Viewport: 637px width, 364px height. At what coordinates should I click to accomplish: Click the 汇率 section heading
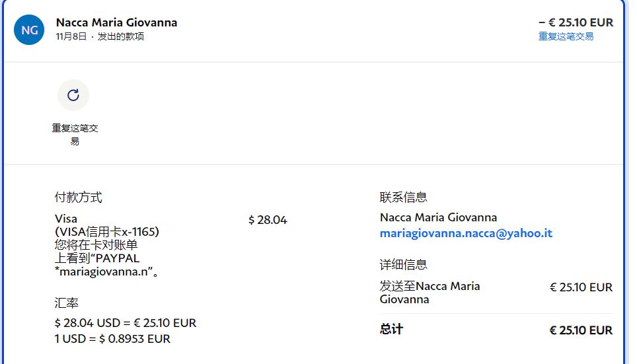67,303
